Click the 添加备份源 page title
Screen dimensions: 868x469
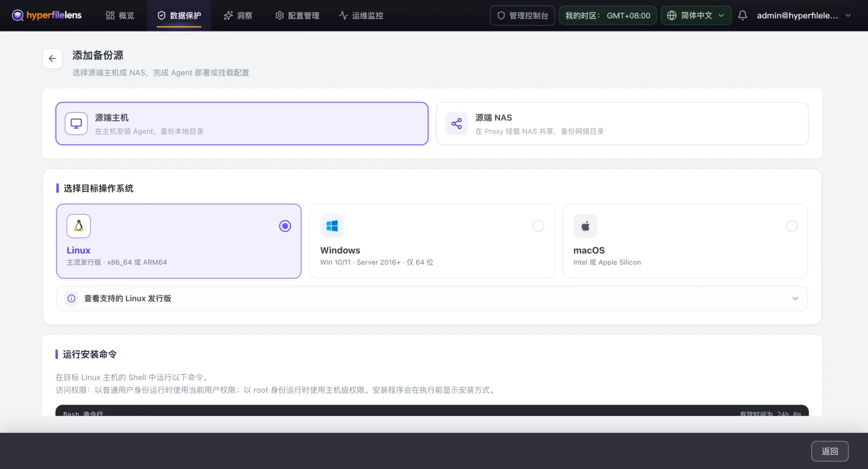pyautogui.click(x=98, y=55)
